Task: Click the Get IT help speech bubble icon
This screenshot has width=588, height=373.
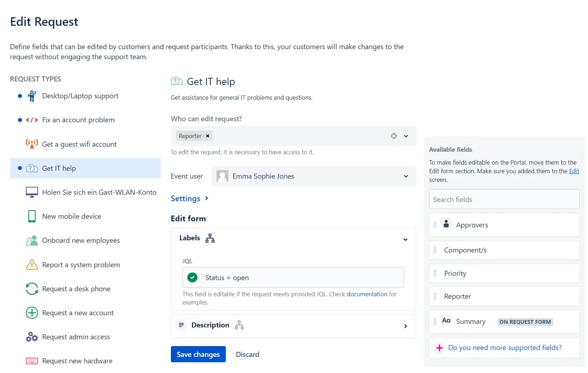Action: [x=31, y=168]
